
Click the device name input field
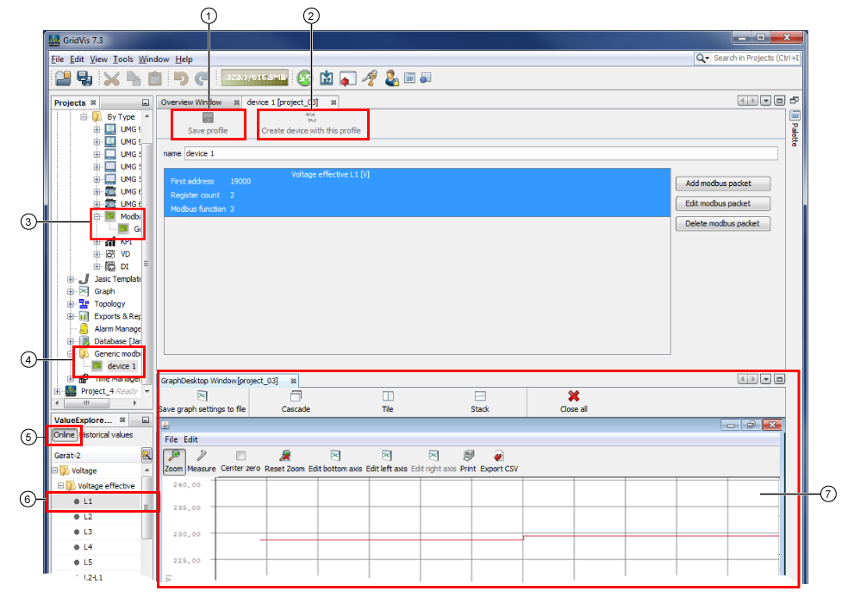(x=480, y=153)
